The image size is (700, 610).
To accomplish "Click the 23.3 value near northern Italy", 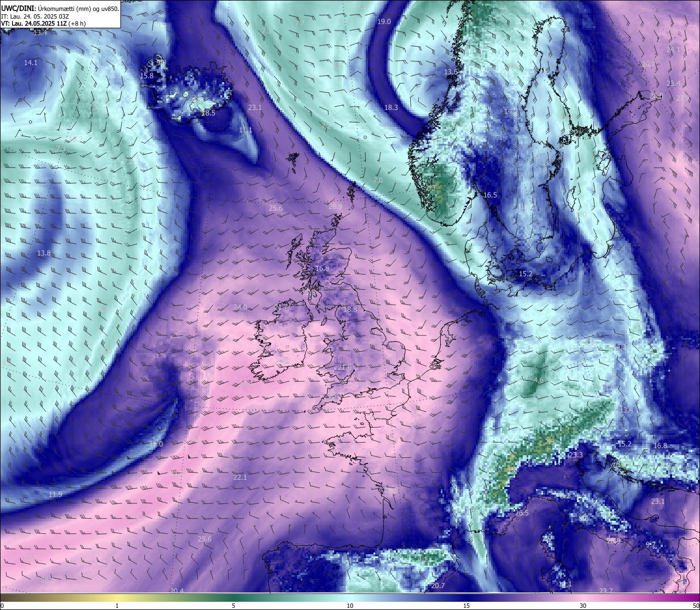I will [576, 455].
